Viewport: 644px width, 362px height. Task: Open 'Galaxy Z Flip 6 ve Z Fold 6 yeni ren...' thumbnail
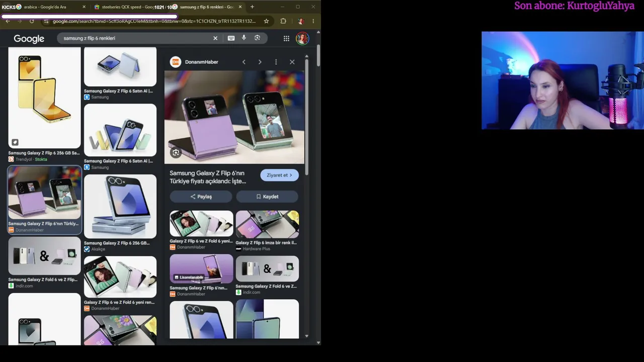point(120,278)
